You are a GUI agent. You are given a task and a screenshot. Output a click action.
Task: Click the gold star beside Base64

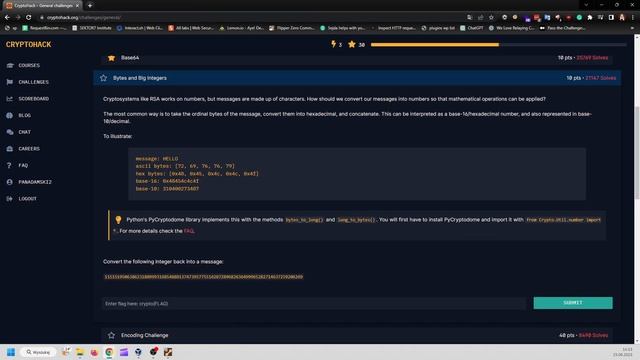[111, 58]
